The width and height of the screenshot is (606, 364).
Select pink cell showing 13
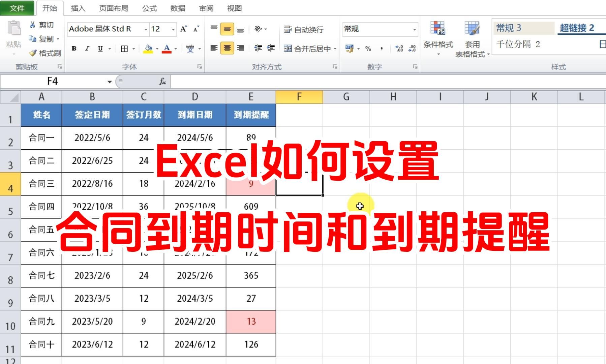pyautogui.click(x=251, y=322)
